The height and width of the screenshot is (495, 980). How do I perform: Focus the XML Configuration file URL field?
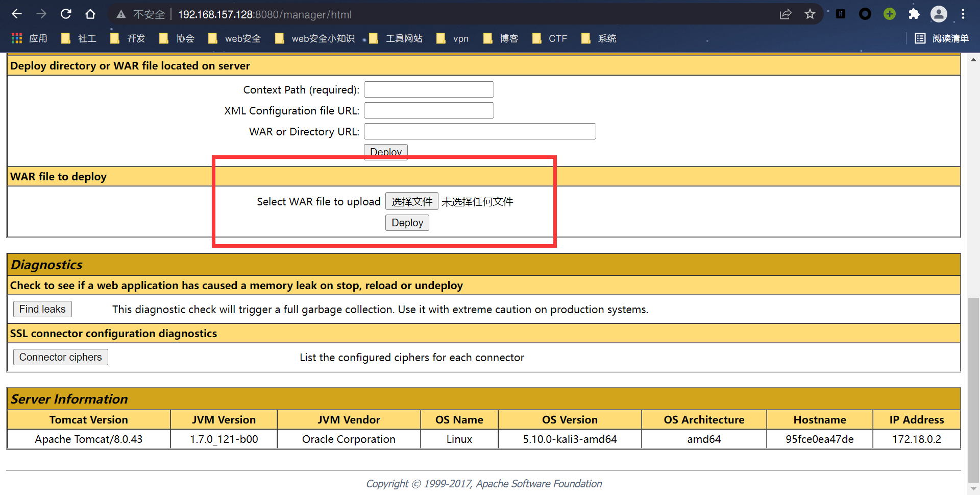[x=429, y=110]
